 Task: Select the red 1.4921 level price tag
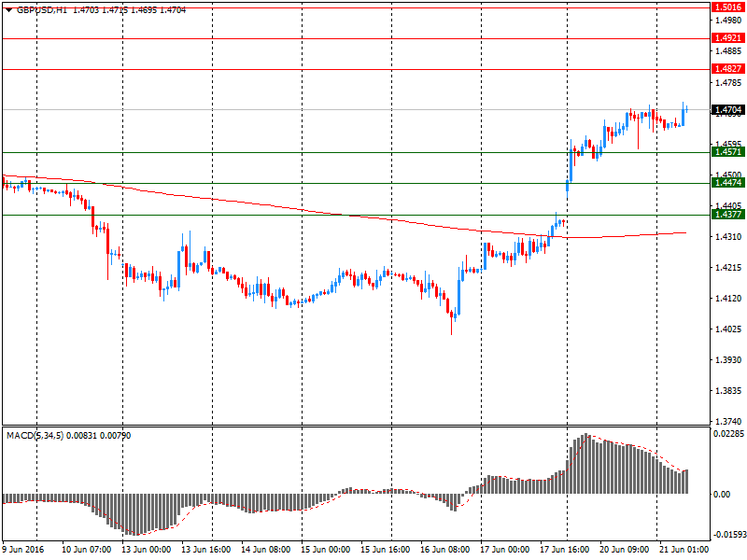pos(727,38)
